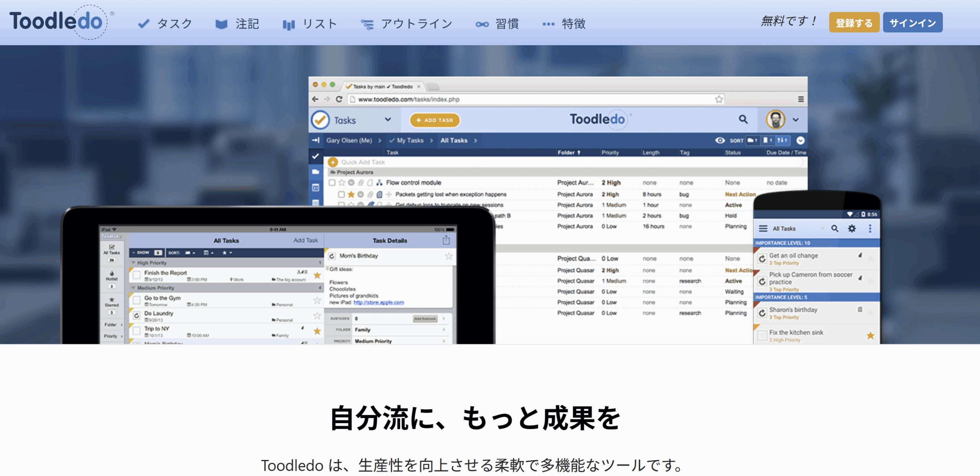
Task: Open the dropdown chevron beside the avatar
Action: coord(796,120)
